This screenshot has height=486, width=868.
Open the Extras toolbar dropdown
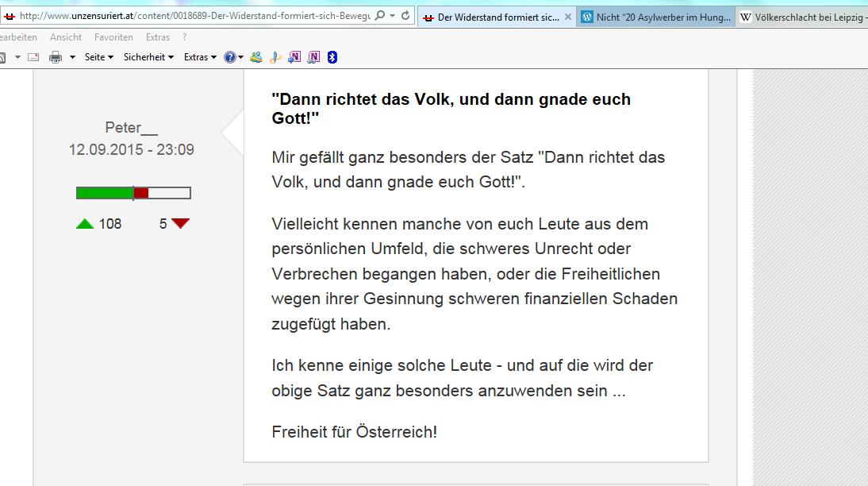pyautogui.click(x=200, y=57)
